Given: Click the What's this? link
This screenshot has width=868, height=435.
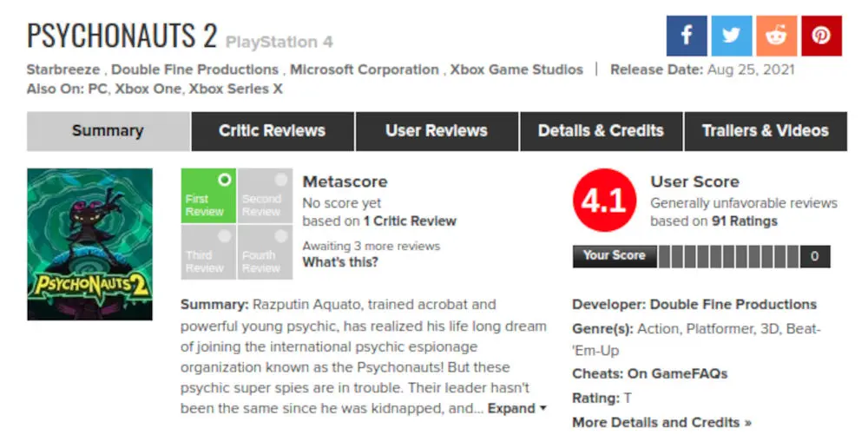Looking at the screenshot, I should tap(340, 262).
